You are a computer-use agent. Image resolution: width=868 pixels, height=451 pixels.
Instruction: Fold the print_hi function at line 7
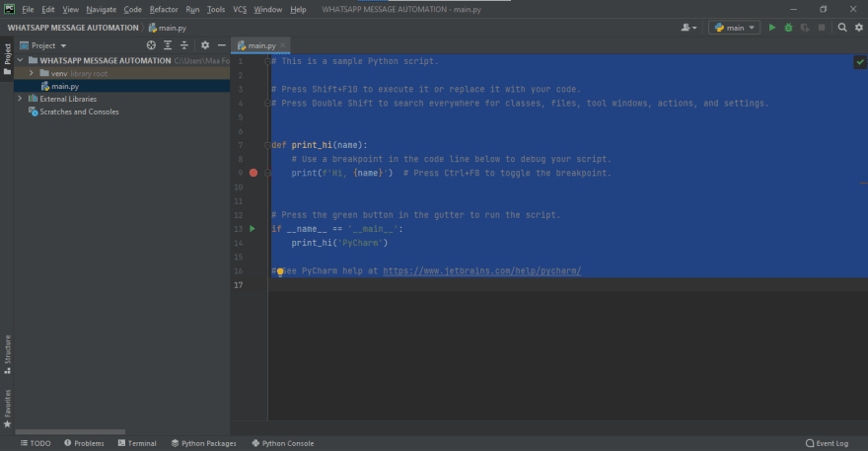[x=267, y=145]
